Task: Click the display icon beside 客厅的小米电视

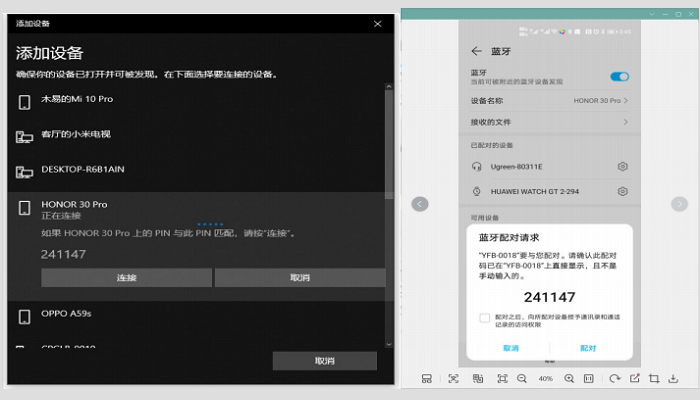Action: pos(25,137)
